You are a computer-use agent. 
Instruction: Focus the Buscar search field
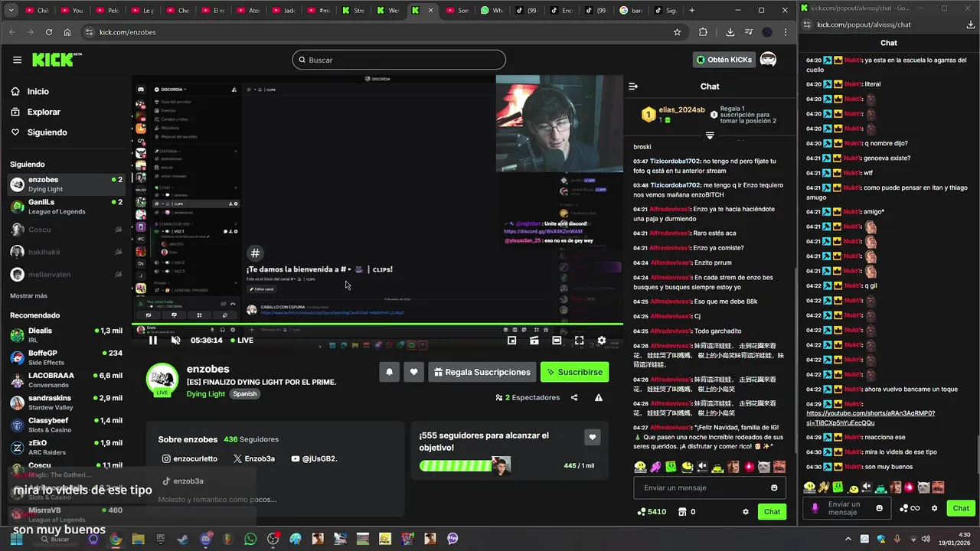tap(399, 60)
